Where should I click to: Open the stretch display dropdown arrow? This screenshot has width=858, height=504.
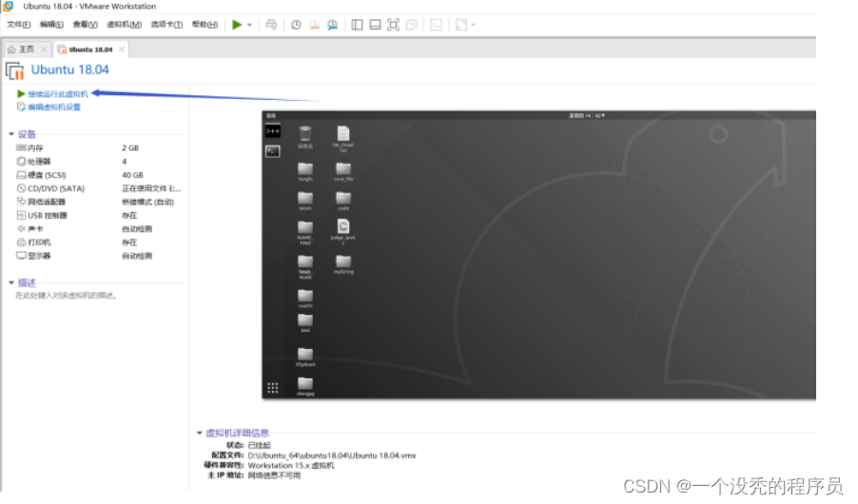tap(474, 25)
